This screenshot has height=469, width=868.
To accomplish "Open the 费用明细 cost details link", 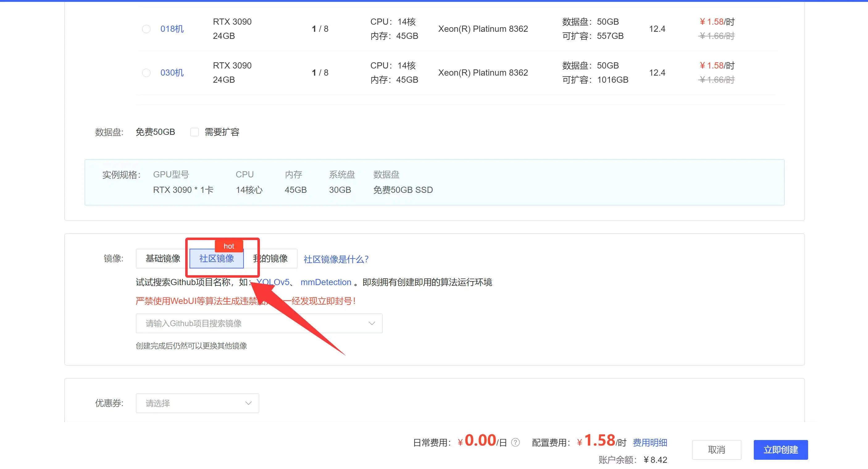I will point(650,442).
